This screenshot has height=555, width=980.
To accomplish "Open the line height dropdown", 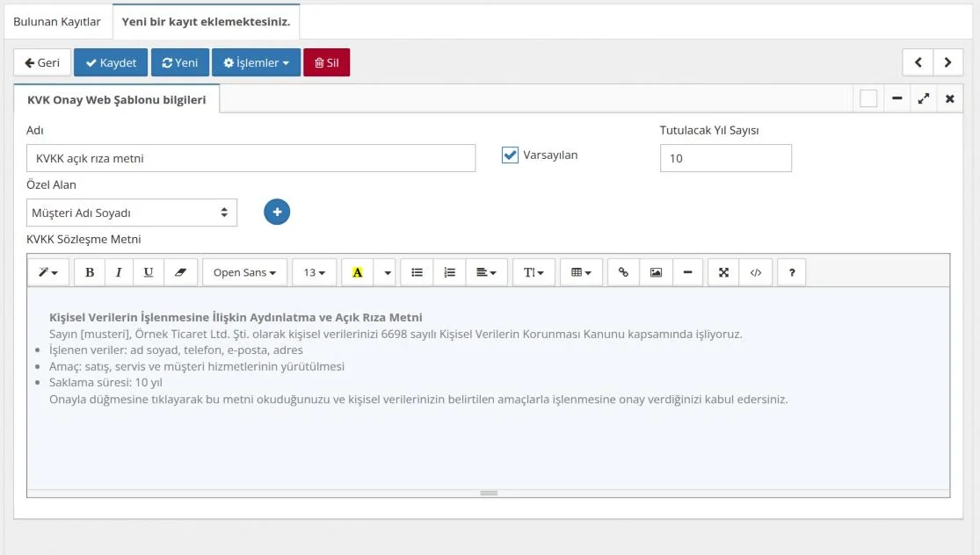I will click(534, 272).
